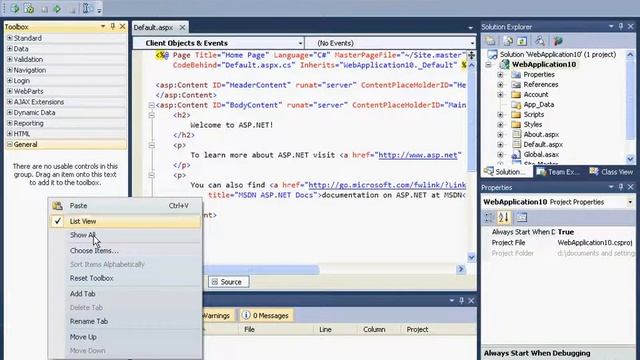Expand the WebParts toolbox group
This screenshot has height=360, width=640.
click(x=10, y=91)
